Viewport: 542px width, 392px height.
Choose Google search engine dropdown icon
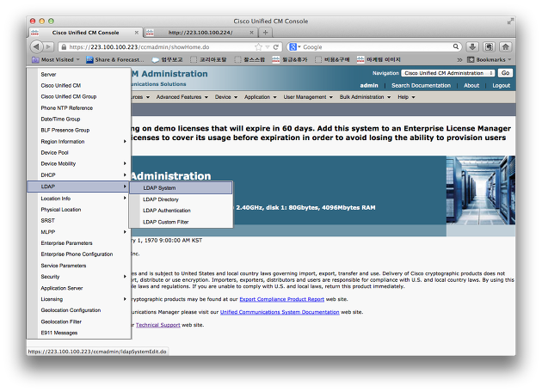coord(295,47)
